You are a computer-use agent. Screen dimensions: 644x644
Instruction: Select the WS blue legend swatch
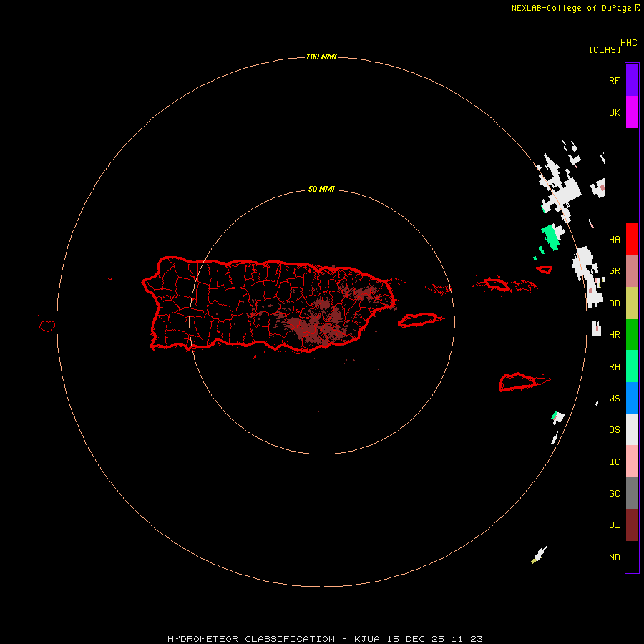click(632, 398)
